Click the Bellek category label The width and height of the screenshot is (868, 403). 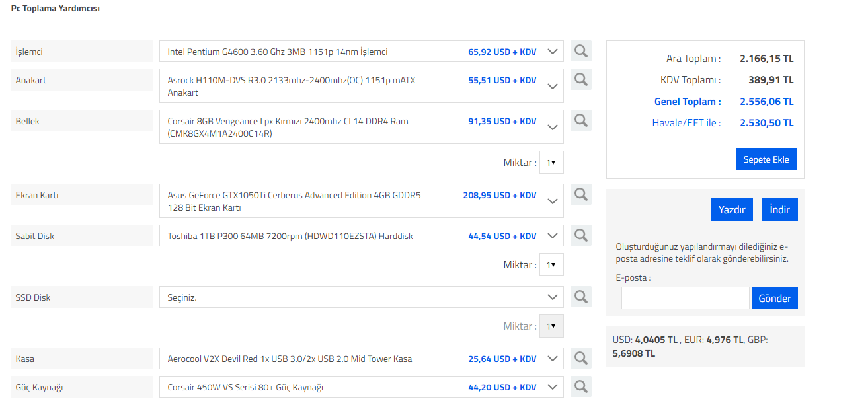tap(82, 121)
